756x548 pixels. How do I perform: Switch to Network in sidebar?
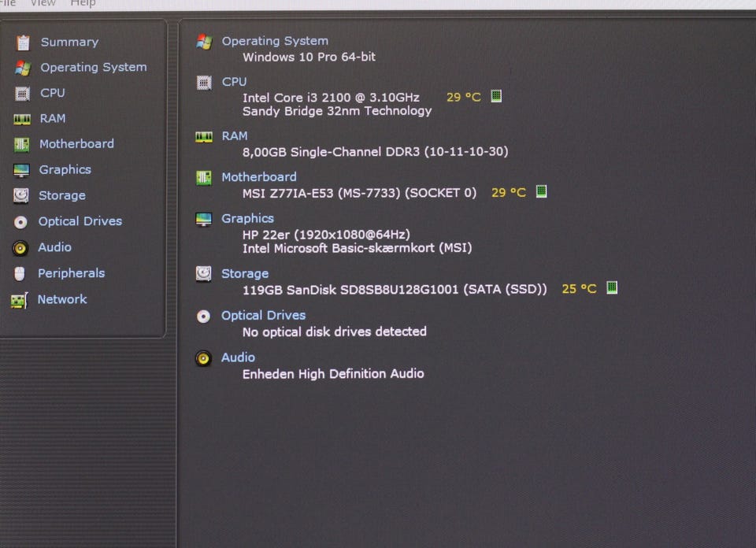click(62, 299)
